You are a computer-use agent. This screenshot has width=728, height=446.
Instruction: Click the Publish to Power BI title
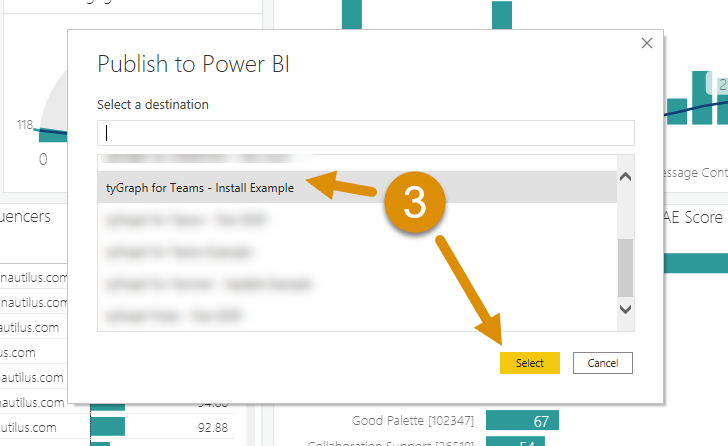pos(193,65)
